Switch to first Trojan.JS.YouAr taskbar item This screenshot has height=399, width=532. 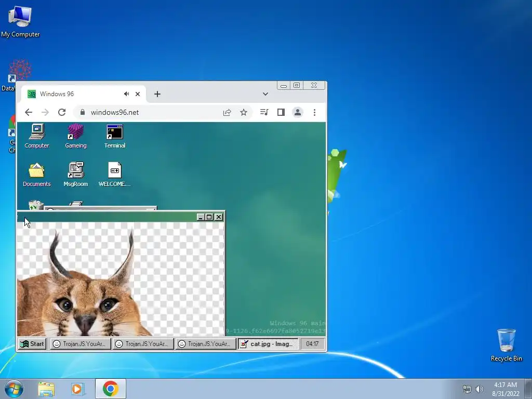[81, 344]
